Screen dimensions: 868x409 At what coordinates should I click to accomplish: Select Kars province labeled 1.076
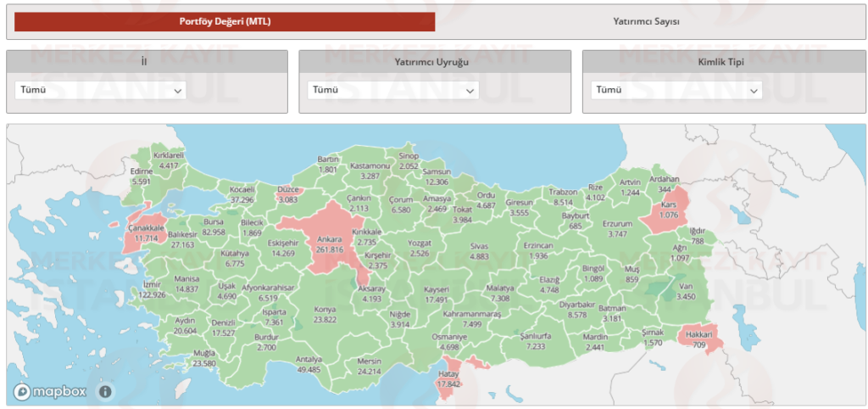pos(669,210)
